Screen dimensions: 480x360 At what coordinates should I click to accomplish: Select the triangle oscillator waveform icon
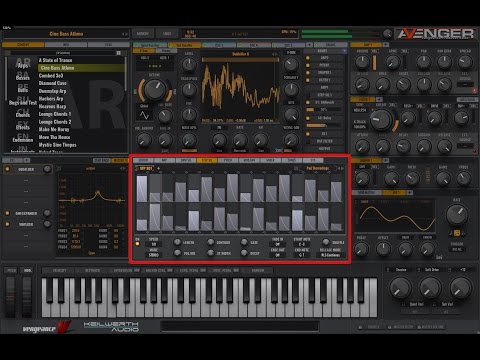[x=144, y=115]
